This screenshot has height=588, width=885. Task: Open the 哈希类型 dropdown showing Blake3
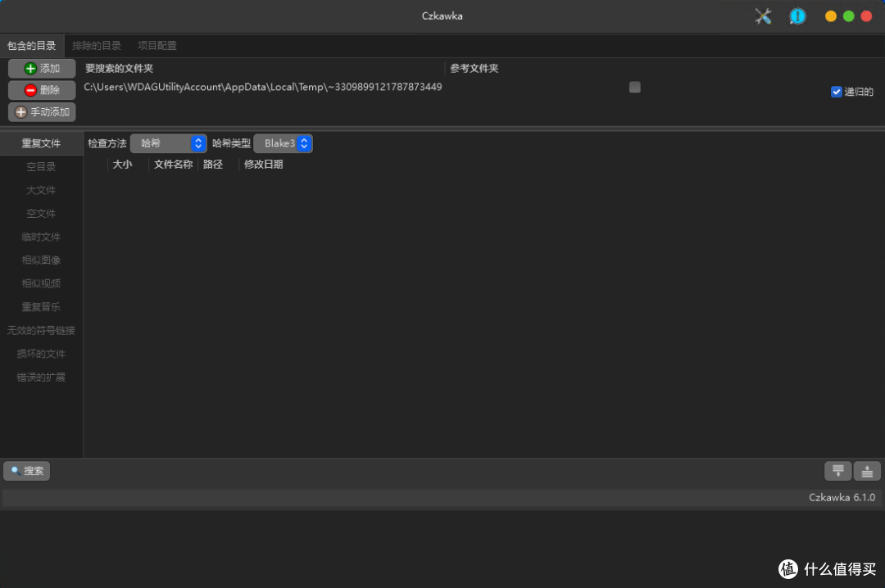point(283,143)
